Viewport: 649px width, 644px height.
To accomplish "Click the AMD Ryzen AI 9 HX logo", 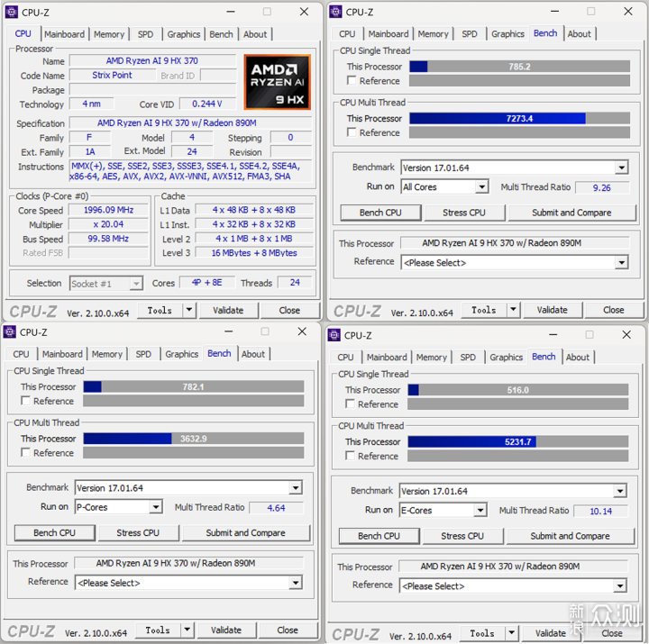I will click(x=278, y=82).
